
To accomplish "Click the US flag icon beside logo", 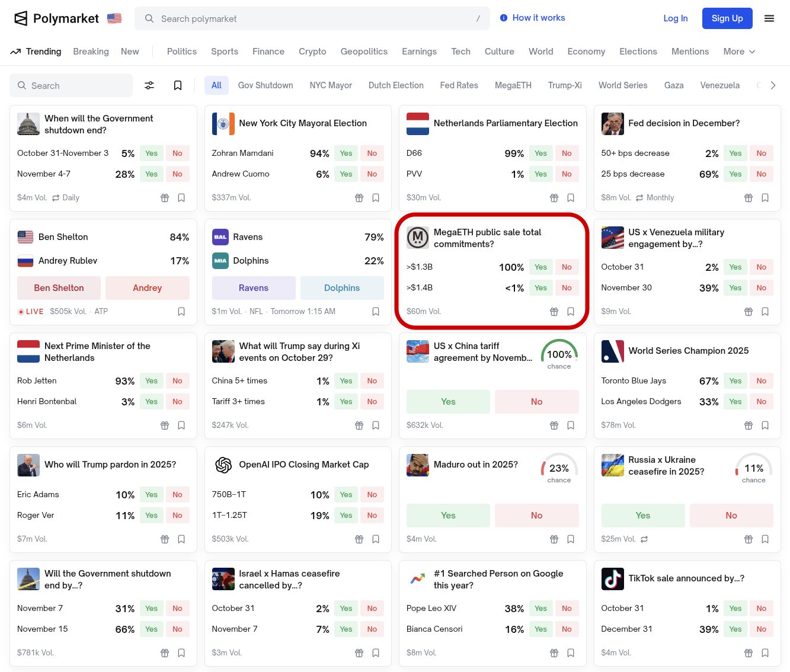I will pyautogui.click(x=114, y=18).
